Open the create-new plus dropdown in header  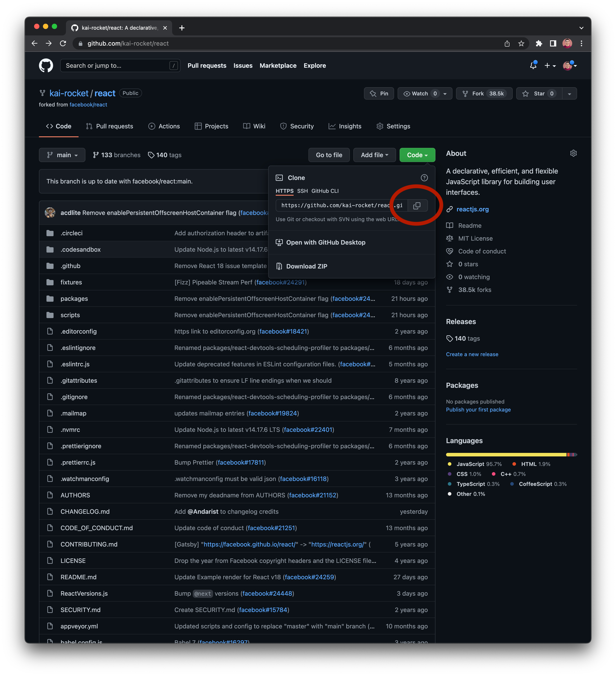click(x=550, y=66)
